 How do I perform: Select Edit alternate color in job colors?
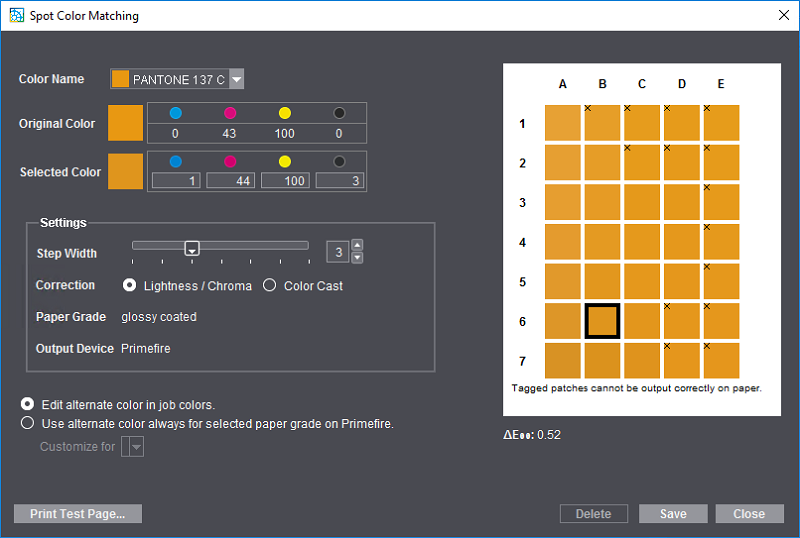tap(28, 404)
